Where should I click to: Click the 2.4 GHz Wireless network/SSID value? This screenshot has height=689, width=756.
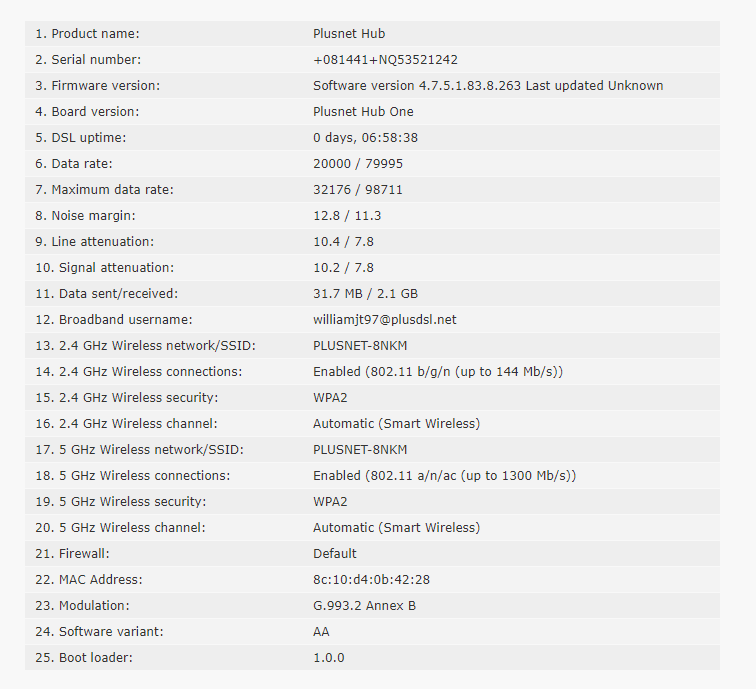click(x=360, y=346)
